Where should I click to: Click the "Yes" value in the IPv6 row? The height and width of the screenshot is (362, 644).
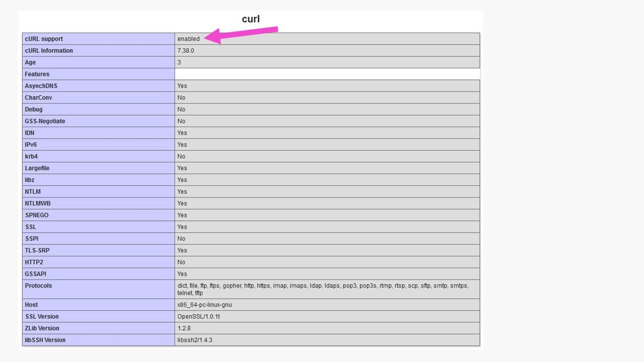[182, 145]
